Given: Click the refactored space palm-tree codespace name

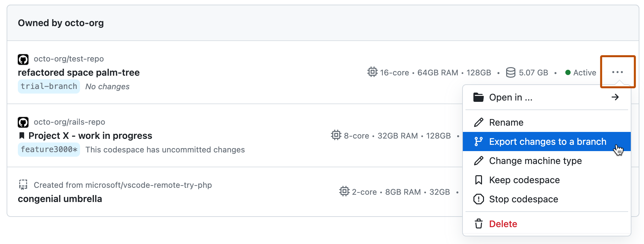Looking at the screenshot, I should [78, 72].
